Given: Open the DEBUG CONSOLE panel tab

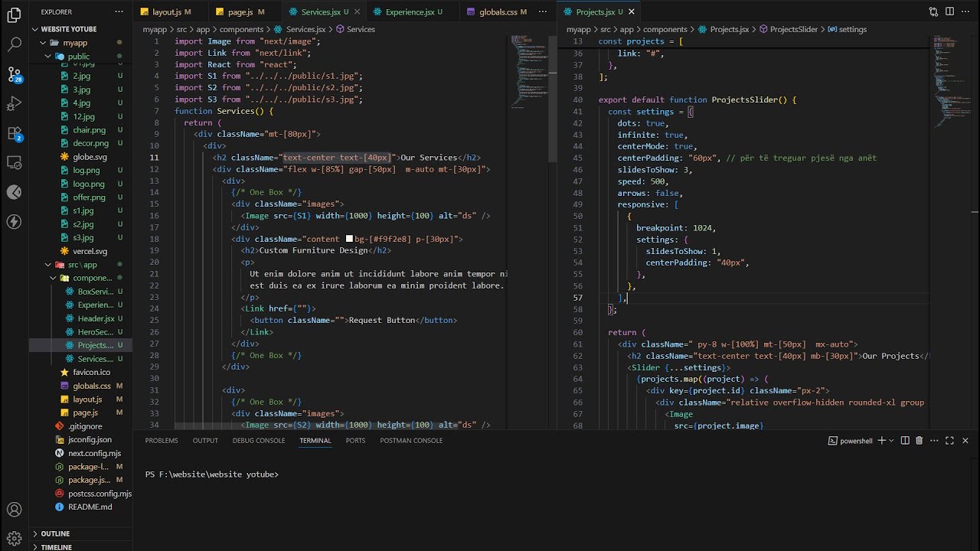Looking at the screenshot, I should 259,441.
